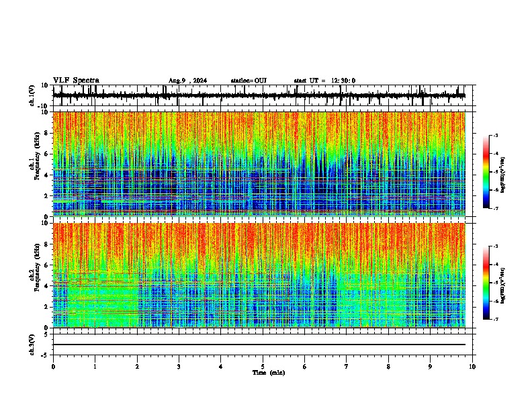Image resolution: width=532 pixels, height=411 pixels.
Task: Click the 'VLF Spectra' title text
Action: pyautogui.click(x=76, y=81)
